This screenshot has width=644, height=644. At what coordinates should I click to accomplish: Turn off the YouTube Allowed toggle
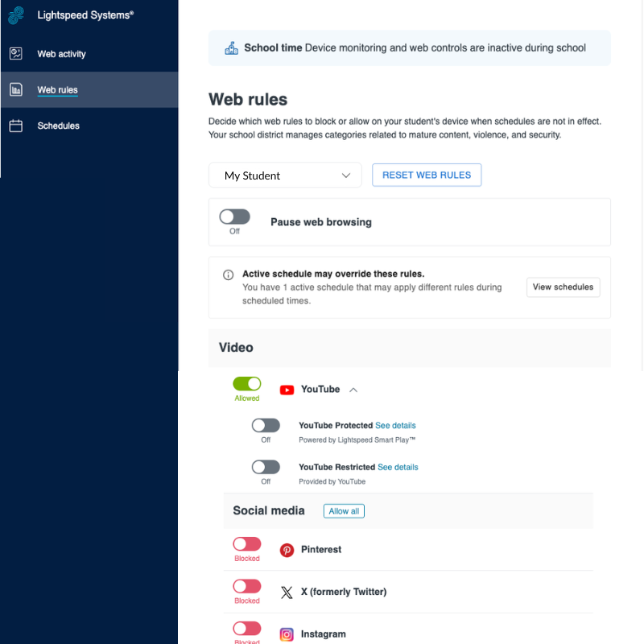[247, 384]
